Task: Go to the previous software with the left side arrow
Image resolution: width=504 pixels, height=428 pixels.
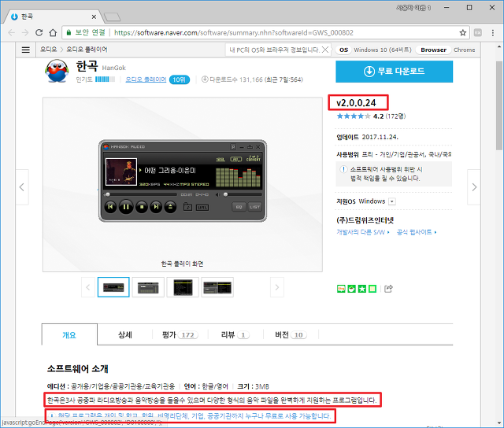Action: point(22,187)
